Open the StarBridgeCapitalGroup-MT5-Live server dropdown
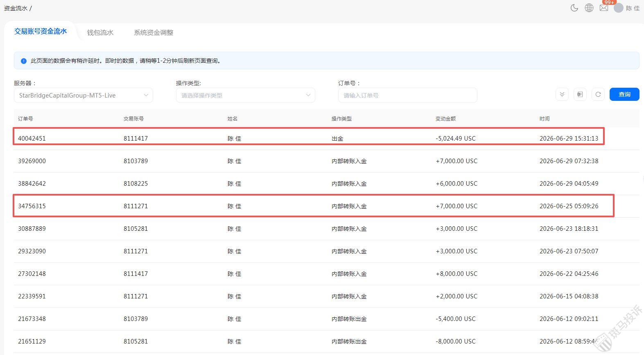 point(84,95)
